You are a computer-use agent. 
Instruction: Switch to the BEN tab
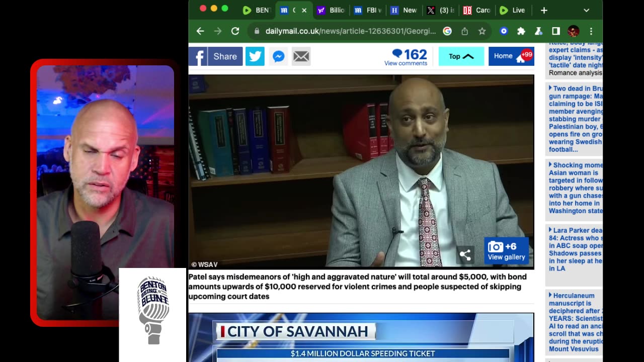(x=257, y=10)
